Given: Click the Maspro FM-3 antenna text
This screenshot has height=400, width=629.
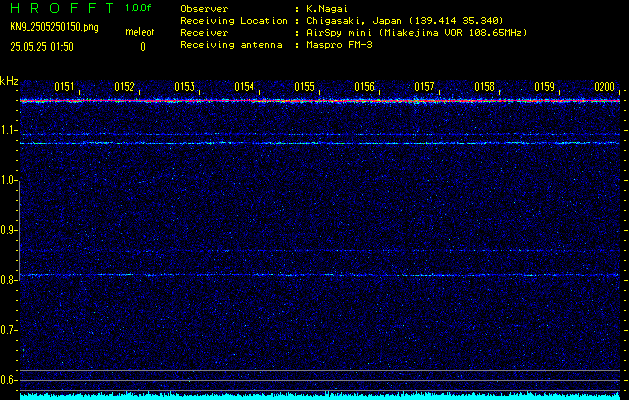Looking at the screenshot, I should (339, 45).
